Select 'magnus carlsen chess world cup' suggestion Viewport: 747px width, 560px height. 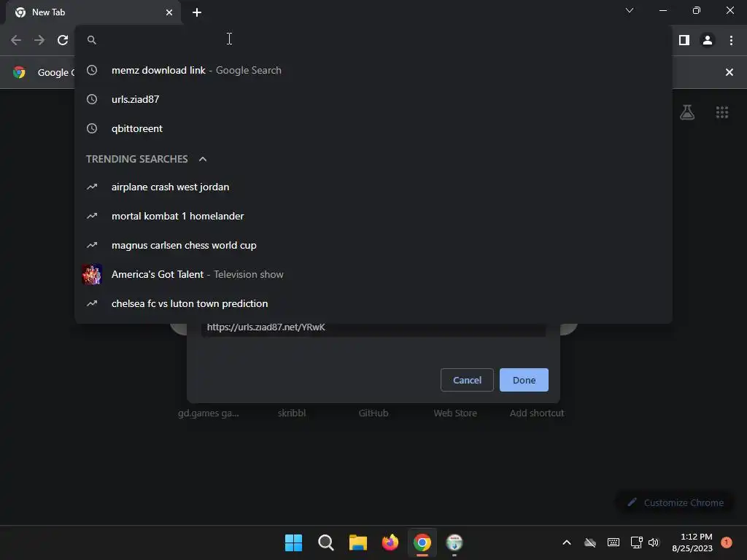coord(373,245)
